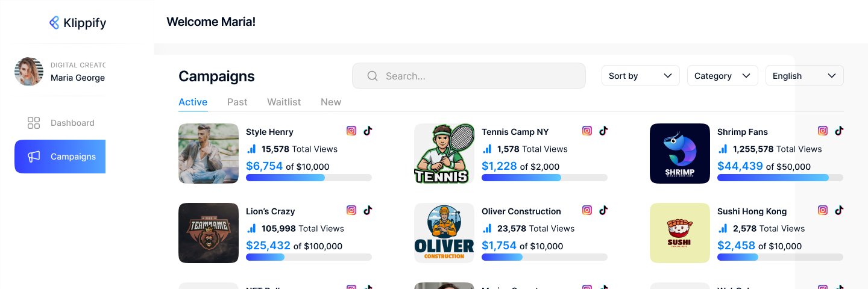The width and height of the screenshot is (868, 289).
Task: Focus the campaign search field
Action: 476,76
